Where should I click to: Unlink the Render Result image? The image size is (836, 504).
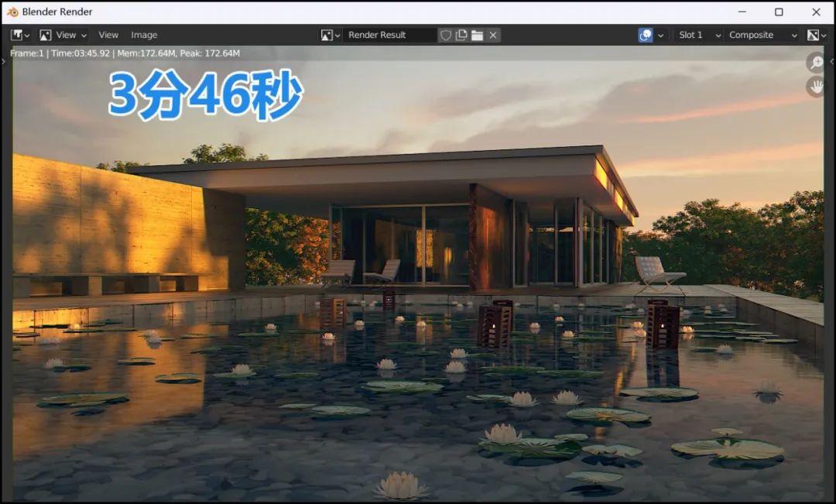[x=493, y=35]
